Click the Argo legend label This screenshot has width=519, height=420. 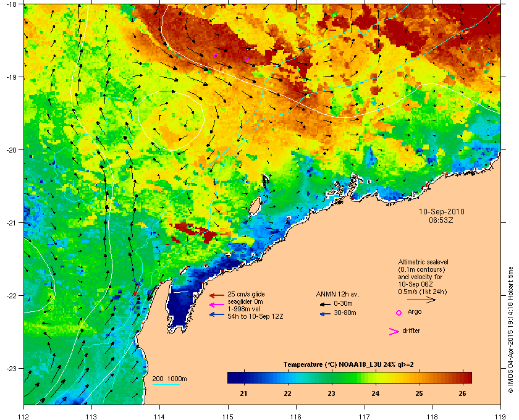click(x=415, y=312)
